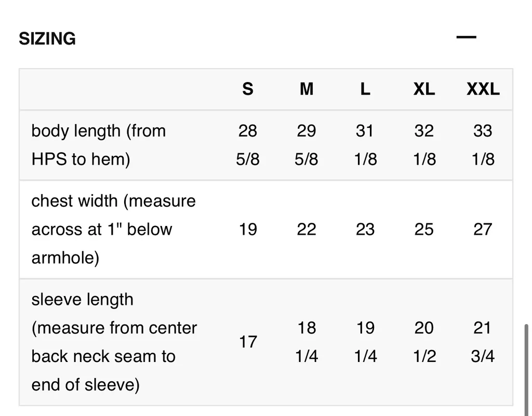
Task: Click the S chest width value 19
Action: pos(248,229)
